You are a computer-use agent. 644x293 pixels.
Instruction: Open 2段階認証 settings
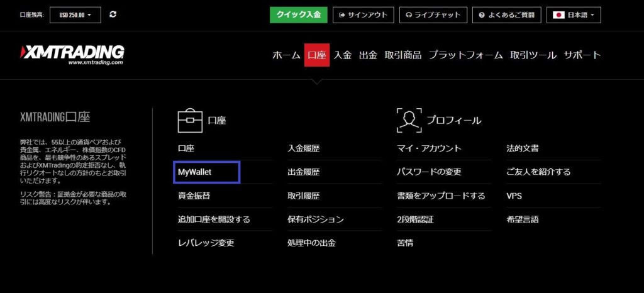coord(415,219)
